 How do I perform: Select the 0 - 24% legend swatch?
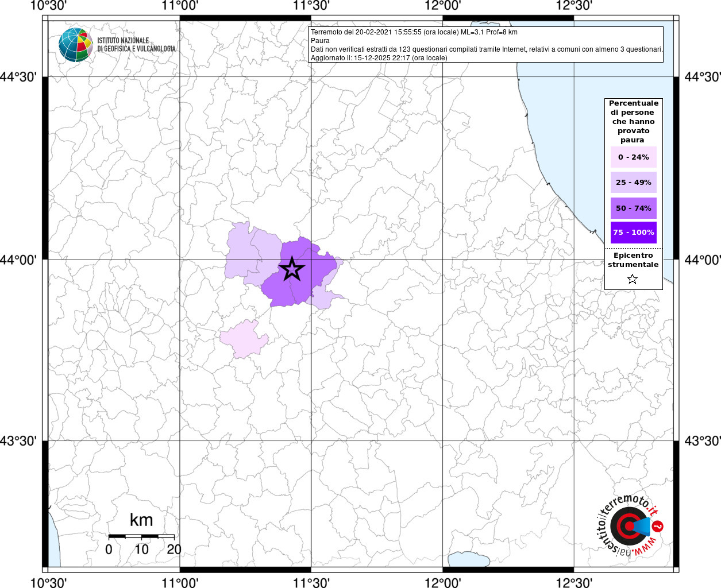(634, 157)
